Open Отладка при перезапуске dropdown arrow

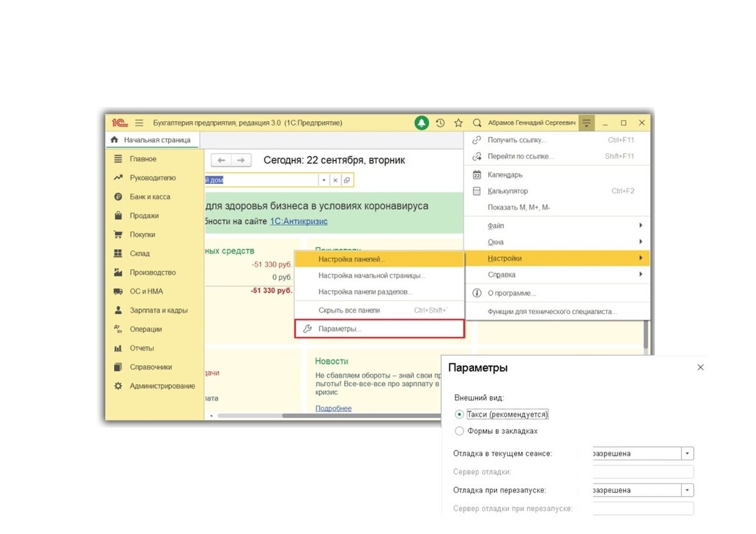tap(687, 490)
